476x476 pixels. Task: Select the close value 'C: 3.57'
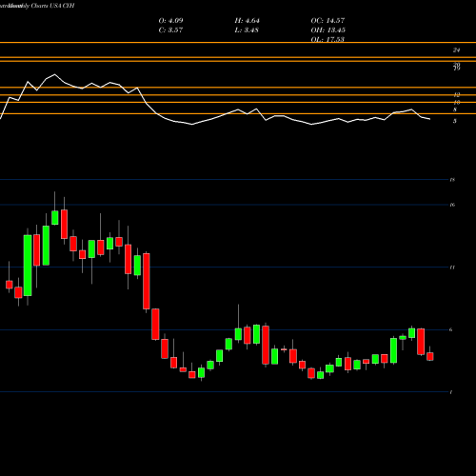pyautogui.click(x=170, y=30)
